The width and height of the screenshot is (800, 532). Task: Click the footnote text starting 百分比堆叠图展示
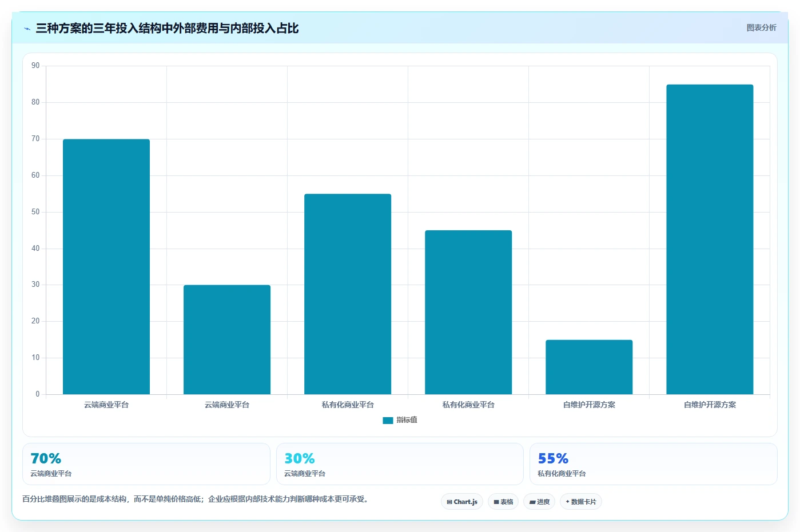pyautogui.click(x=197, y=499)
